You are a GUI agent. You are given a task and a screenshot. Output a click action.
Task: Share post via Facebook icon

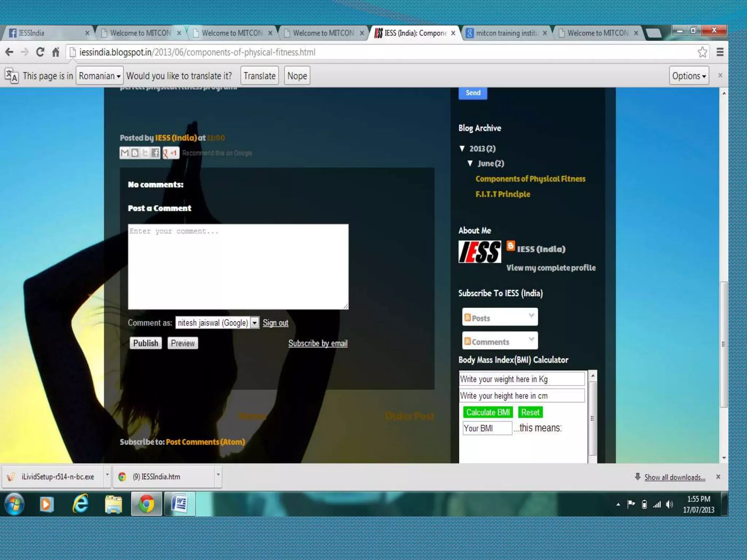[x=155, y=153]
